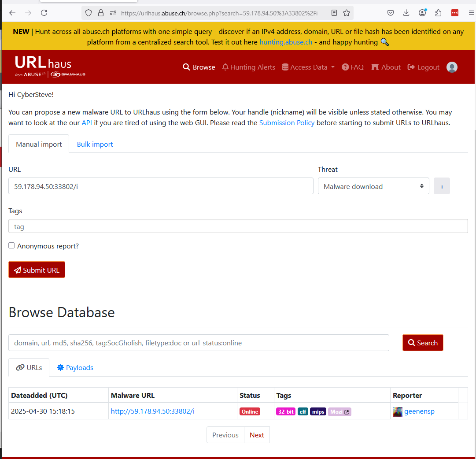The image size is (476, 459).
Task: Click the mips tag
Action: pos(318,411)
